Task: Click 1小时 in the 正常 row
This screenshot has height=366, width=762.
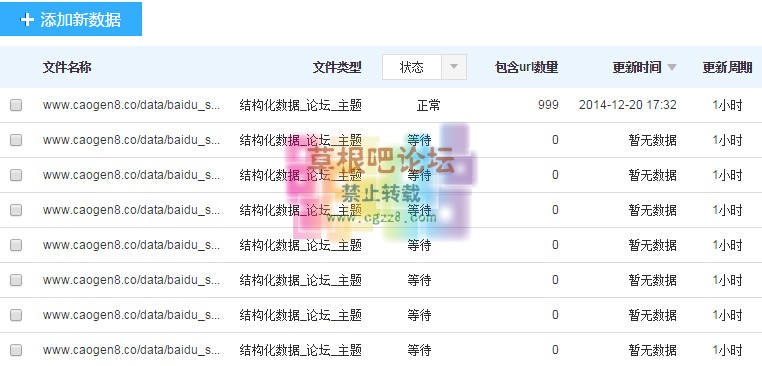Action: (x=727, y=105)
